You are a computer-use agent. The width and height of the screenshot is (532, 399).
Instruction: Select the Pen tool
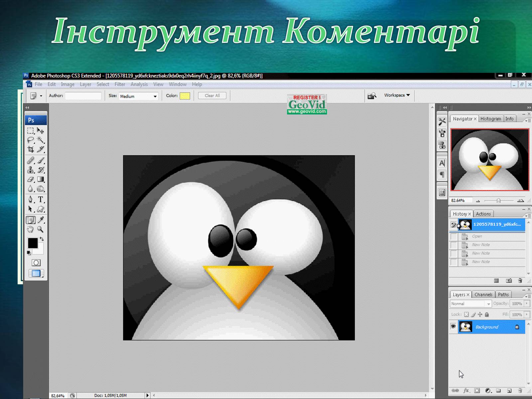point(31,199)
